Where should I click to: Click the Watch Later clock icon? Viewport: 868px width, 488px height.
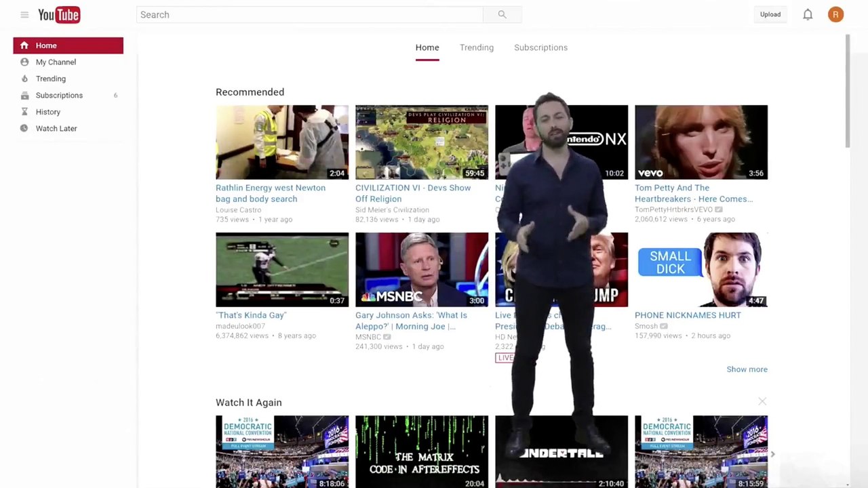pyautogui.click(x=24, y=128)
